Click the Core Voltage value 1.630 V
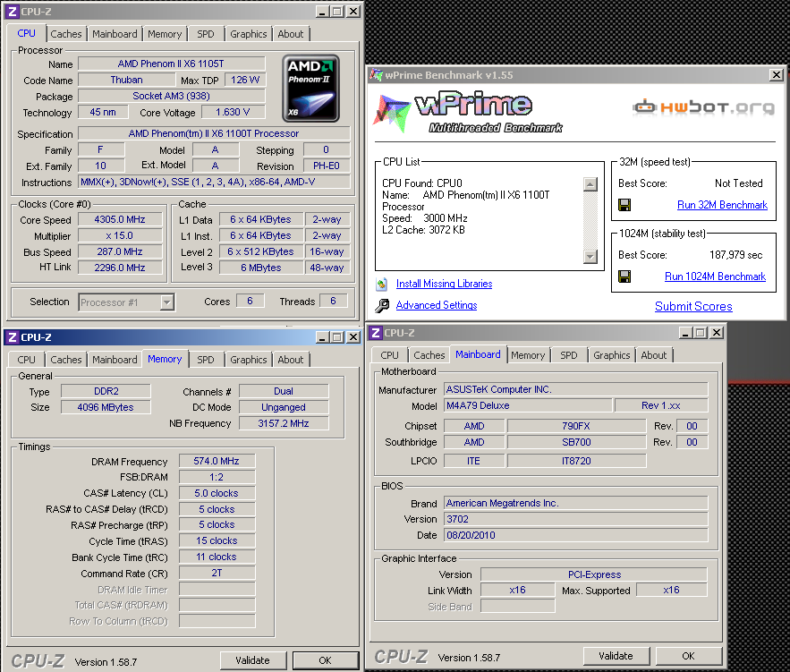The width and height of the screenshot is (790, 672). click(x=233, y=112)
